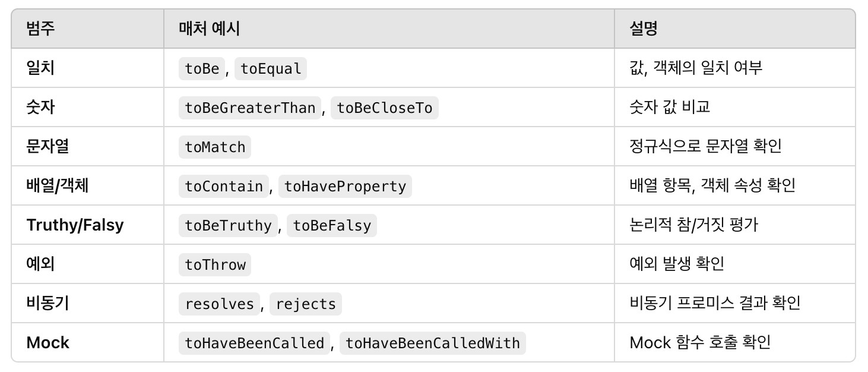Select the toBeCloseTo matcher
Viewport: 868px width, 372px height.
pos(384,108)
